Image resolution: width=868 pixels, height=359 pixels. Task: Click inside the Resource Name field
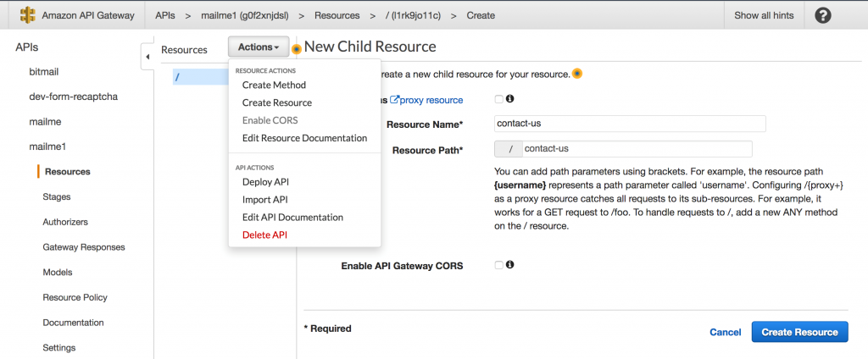coord(630,124)
